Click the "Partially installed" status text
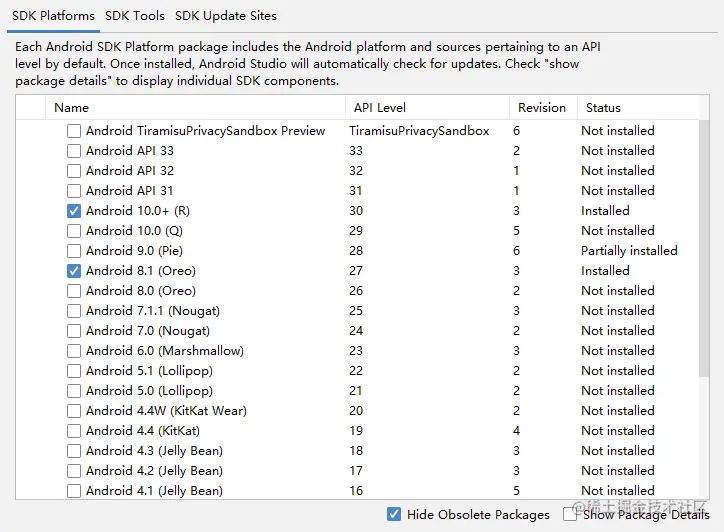 (x=629, y=251)
